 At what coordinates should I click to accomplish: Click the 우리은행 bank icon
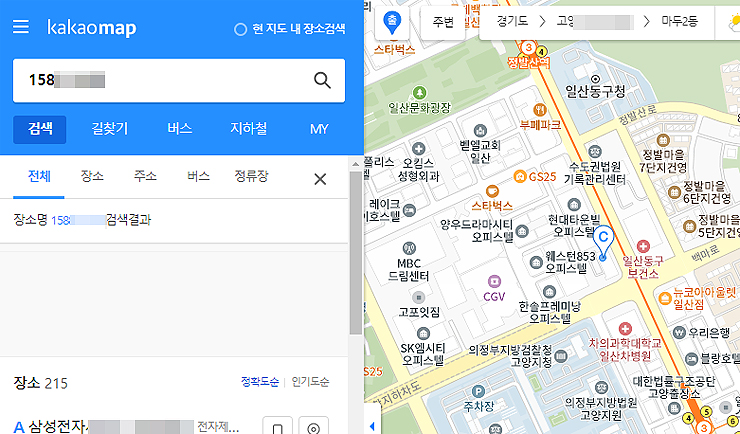[679, 333]
